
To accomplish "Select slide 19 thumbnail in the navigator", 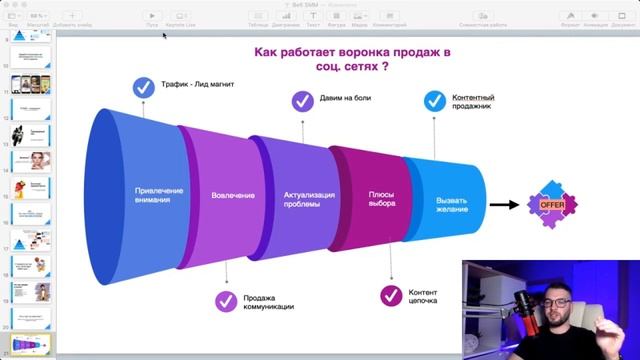I will click(x=31, y=292).
